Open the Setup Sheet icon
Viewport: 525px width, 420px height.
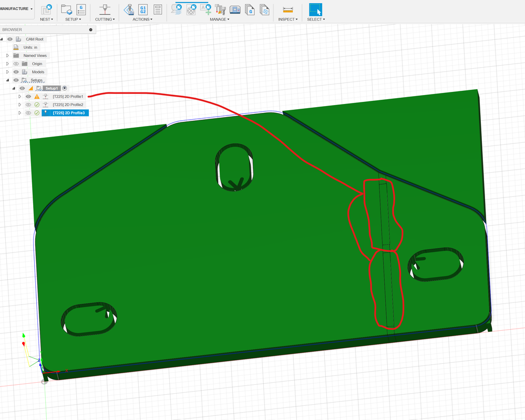pyautogui.click(x=158, y=9)
